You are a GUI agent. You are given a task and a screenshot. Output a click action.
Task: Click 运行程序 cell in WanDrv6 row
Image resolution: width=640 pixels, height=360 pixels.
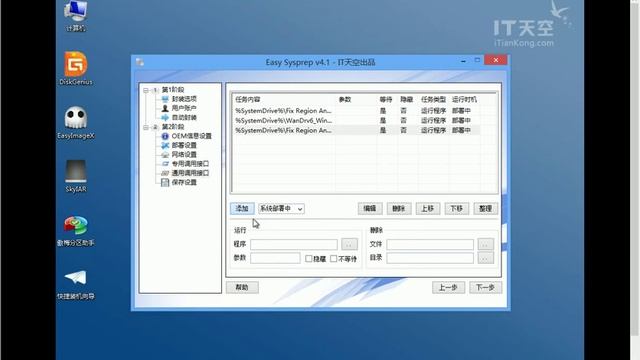(x=433, y=120)
